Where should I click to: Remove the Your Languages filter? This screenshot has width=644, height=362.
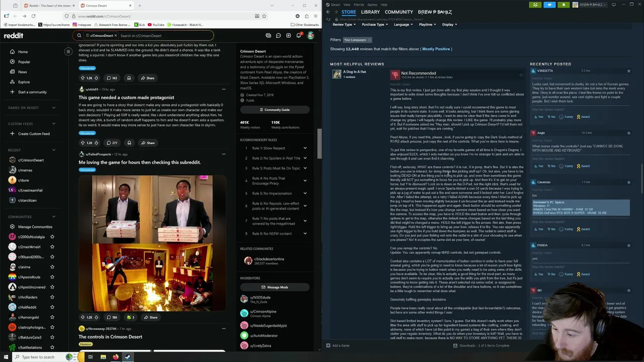[369, 40]
